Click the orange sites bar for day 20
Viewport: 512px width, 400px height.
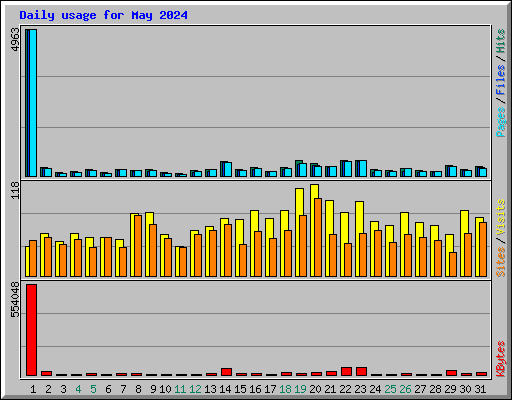click(318, 237)
